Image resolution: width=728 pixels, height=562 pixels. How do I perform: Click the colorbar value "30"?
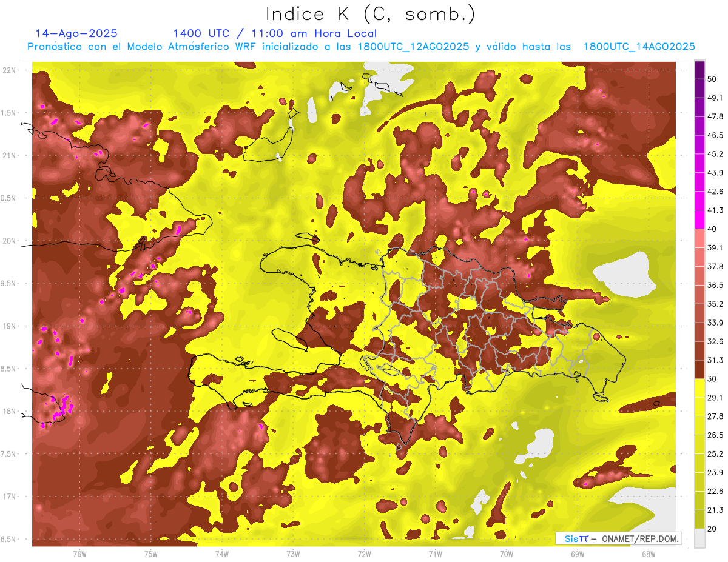pos(713,379)
